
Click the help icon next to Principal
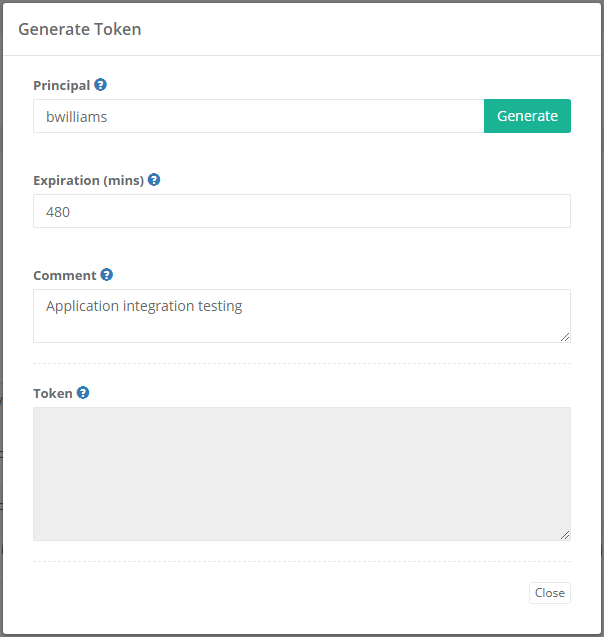[101, 86]
